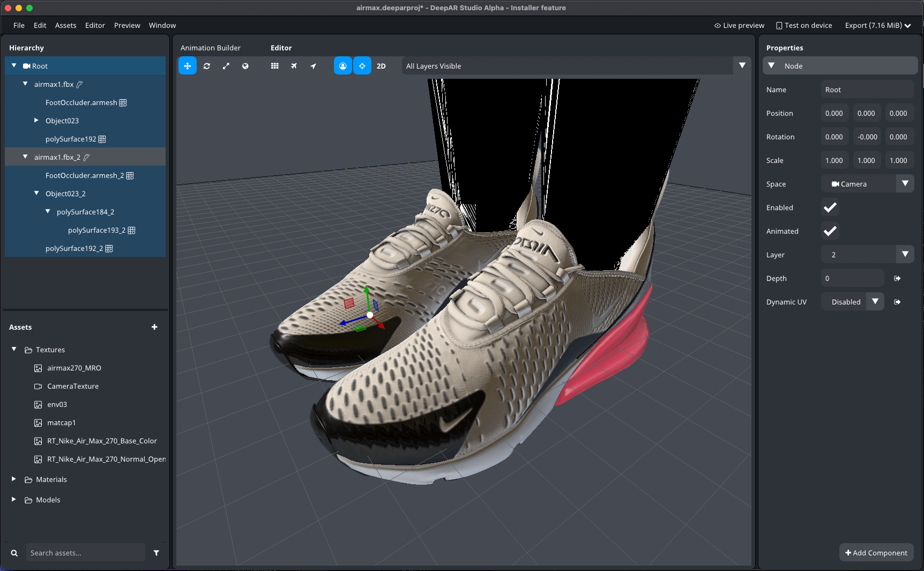This screenshot has width=924, height=571.
Task: Select the Scale tool
Action: click(x=226, y=65)
